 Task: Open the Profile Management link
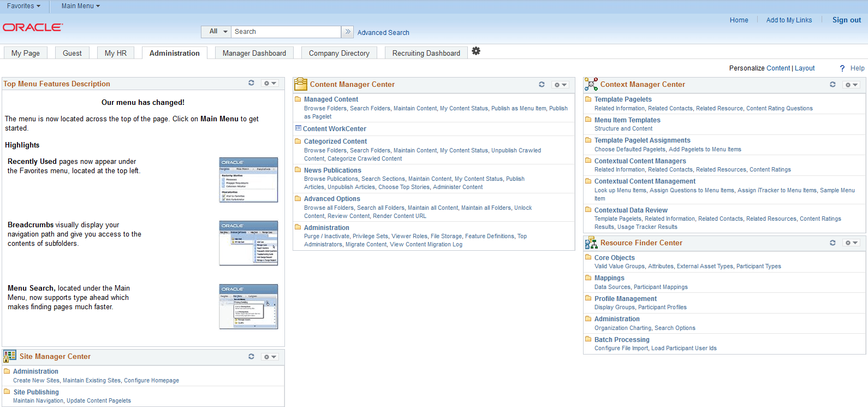click(626, 299)
